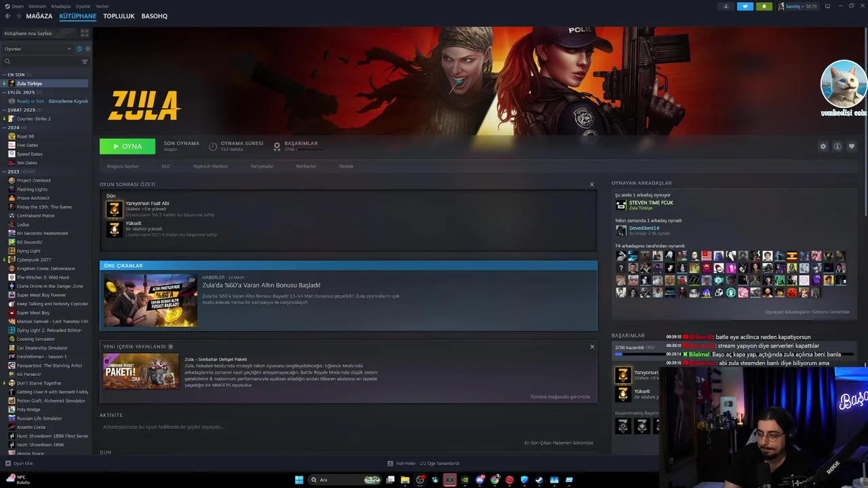Viewport: 868px width, 488px height.
Task: Collapse the 2024 category
Action: (14, 127)
